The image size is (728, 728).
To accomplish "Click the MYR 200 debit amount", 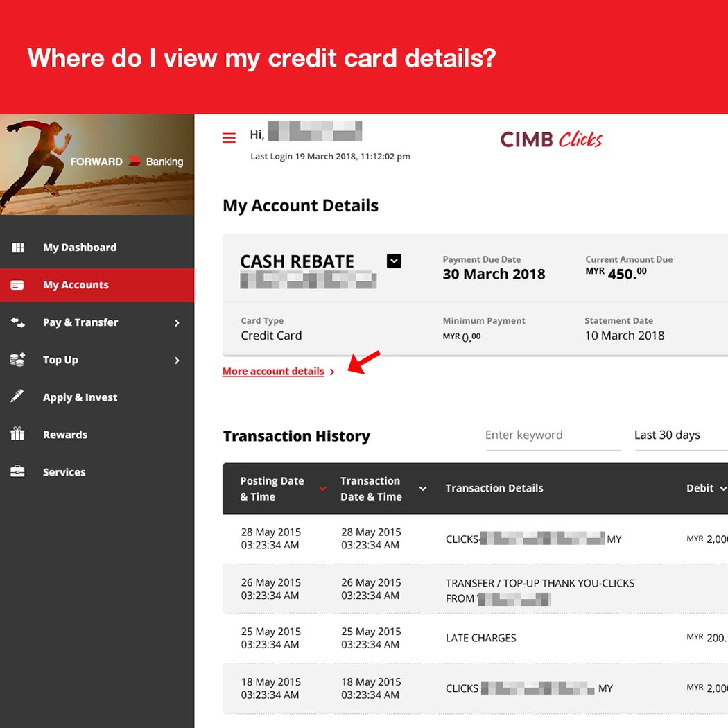I will coord(707,638).
